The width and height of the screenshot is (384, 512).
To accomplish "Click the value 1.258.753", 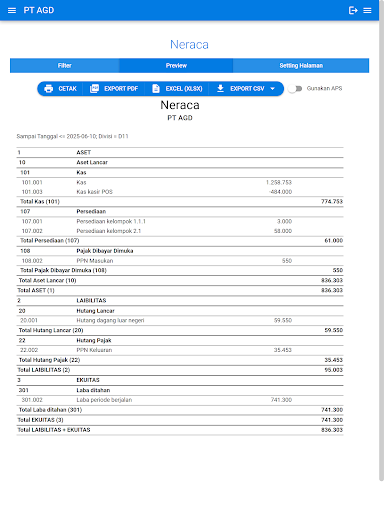I will click(x=279, y=182).
